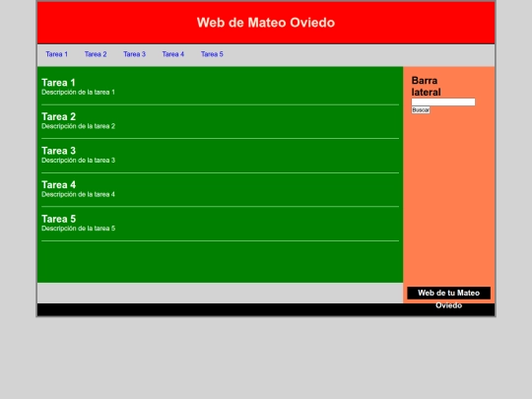Select the Tarea 2 heading in main content
The image size is (532, 399).
[x=58, y=116]
